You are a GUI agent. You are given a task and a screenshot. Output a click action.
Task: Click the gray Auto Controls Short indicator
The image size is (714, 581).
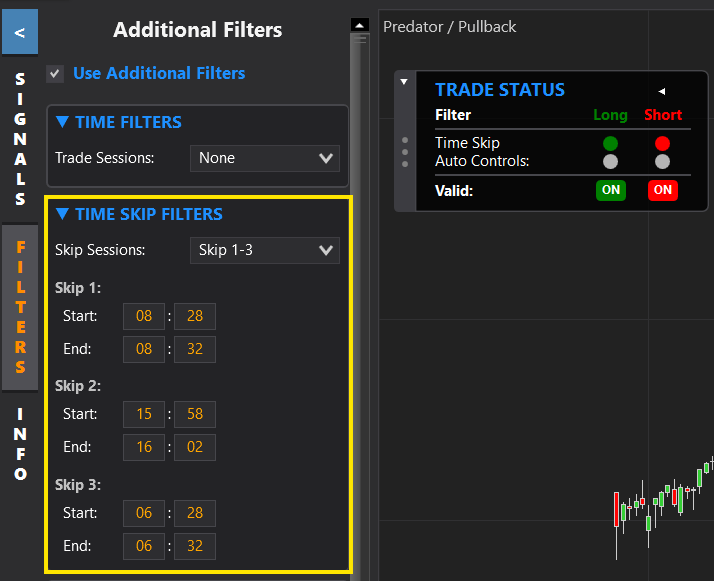pyautogui.click(x=662, y=161)
